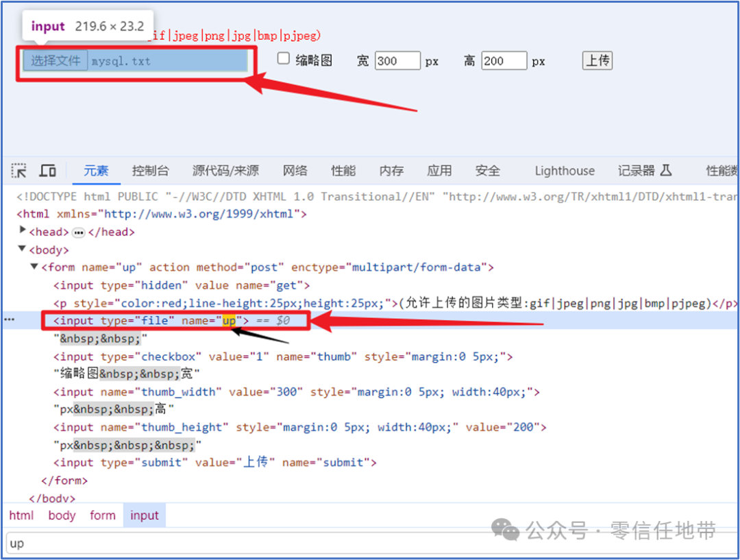740x560 pixels.
Task: Switch to the 控制台 tab
Action: click(x=150, y=171)
